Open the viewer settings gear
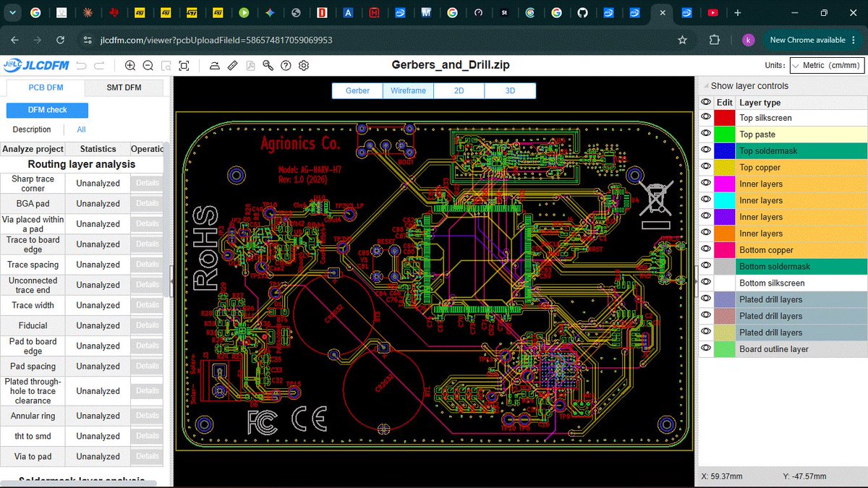The height and width of the screenshot is (488, 868). point(304,66)
